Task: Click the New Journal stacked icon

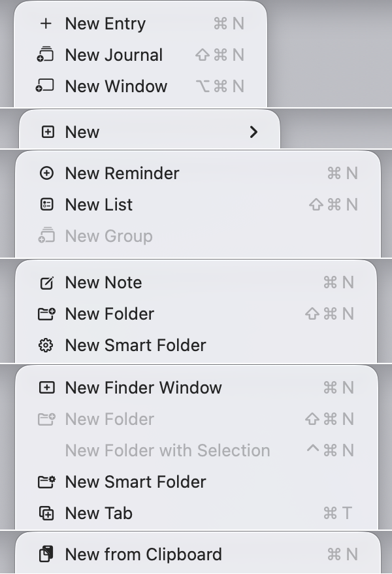Action: click(46, 55)
